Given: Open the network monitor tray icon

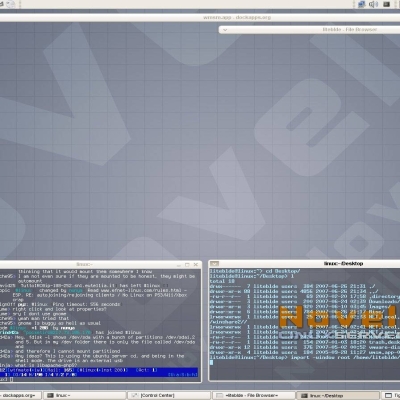Looking at the screenshot, I should click(362, 4).
